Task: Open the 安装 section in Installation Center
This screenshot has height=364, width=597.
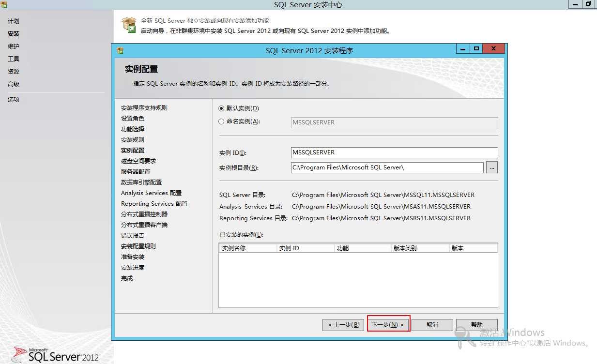Action: click(x=14, y=34)
